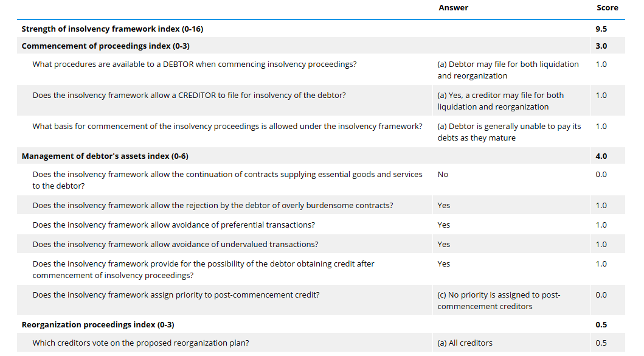Click the question about a CREDITOR filing for insolvency
Screen dimensions: 644x356
pyautogui.click(x=189, y=96)
